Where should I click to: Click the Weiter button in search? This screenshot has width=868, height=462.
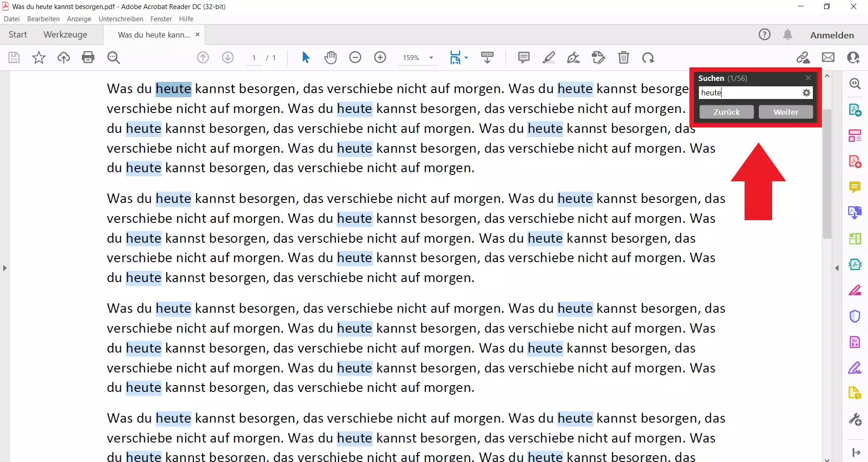[x=786, y=112]
